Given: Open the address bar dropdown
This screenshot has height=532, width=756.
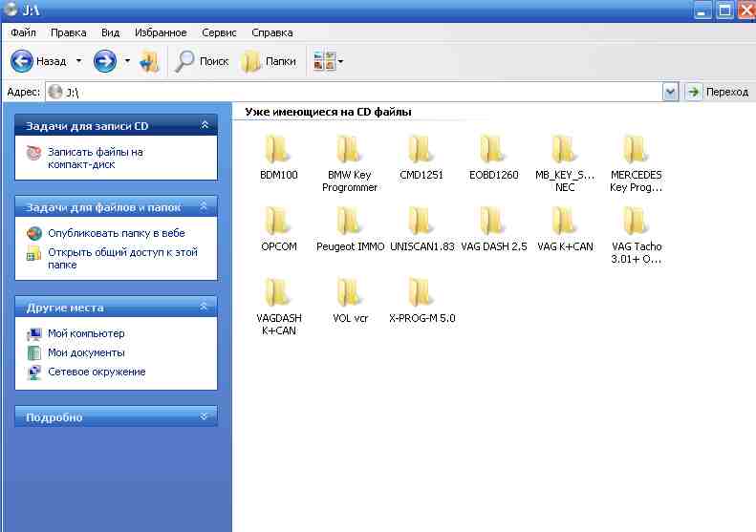Looking at the screenshot, I should click(670, 92).
